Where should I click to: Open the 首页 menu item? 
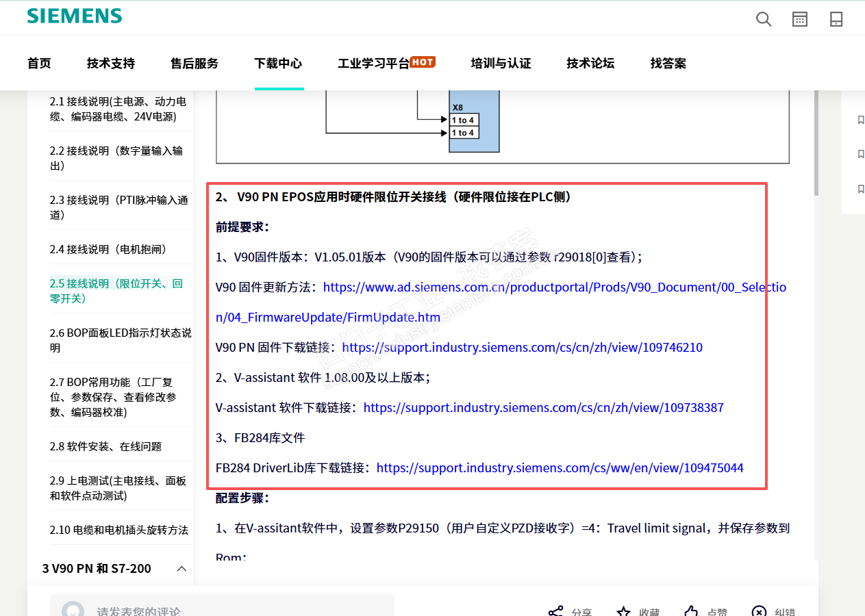coord(39,64)
